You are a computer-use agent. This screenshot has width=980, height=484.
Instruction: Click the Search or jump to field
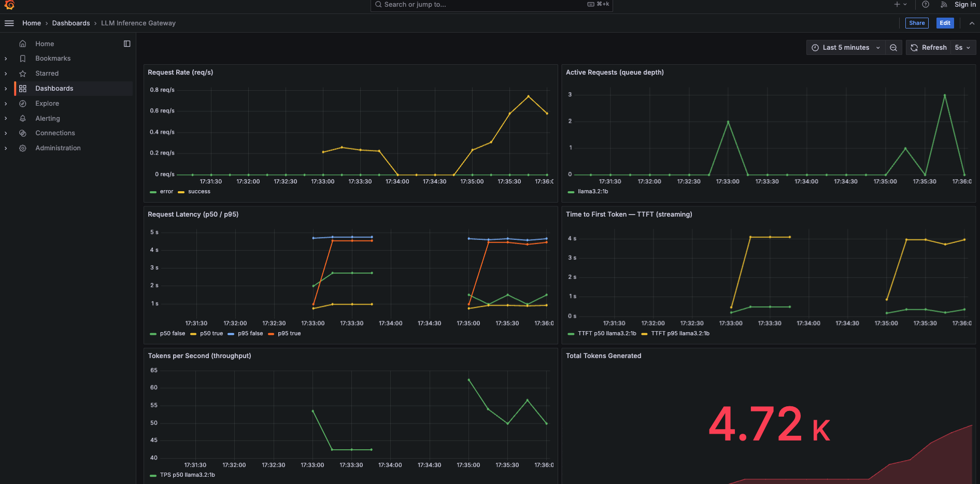point(492,5)
